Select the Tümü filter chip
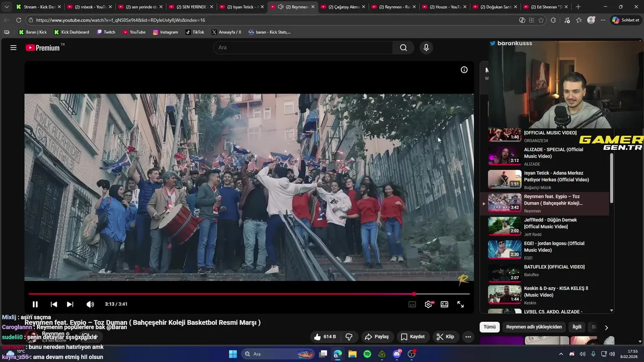The image size is (644, 362). (490, 327)
